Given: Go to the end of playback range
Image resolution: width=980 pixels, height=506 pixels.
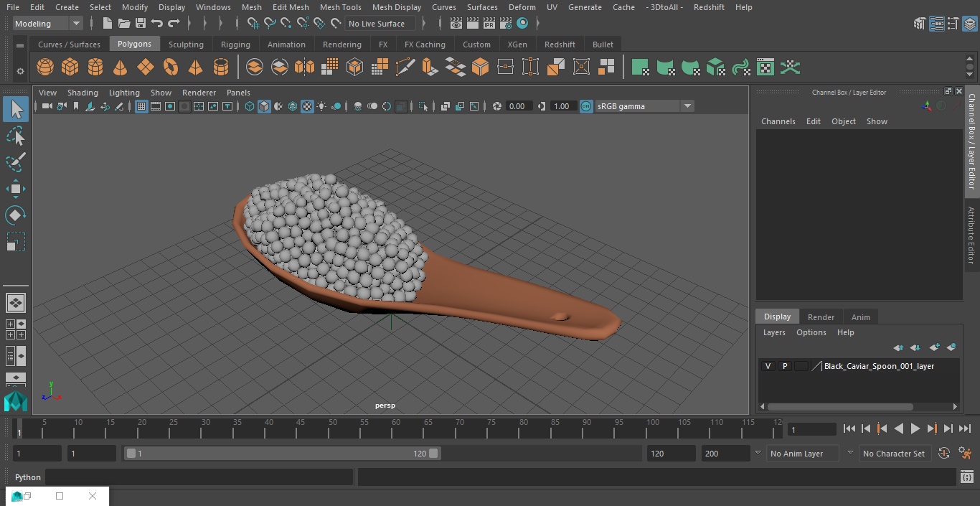Looking at the screenshot, I should pos(965,428).
